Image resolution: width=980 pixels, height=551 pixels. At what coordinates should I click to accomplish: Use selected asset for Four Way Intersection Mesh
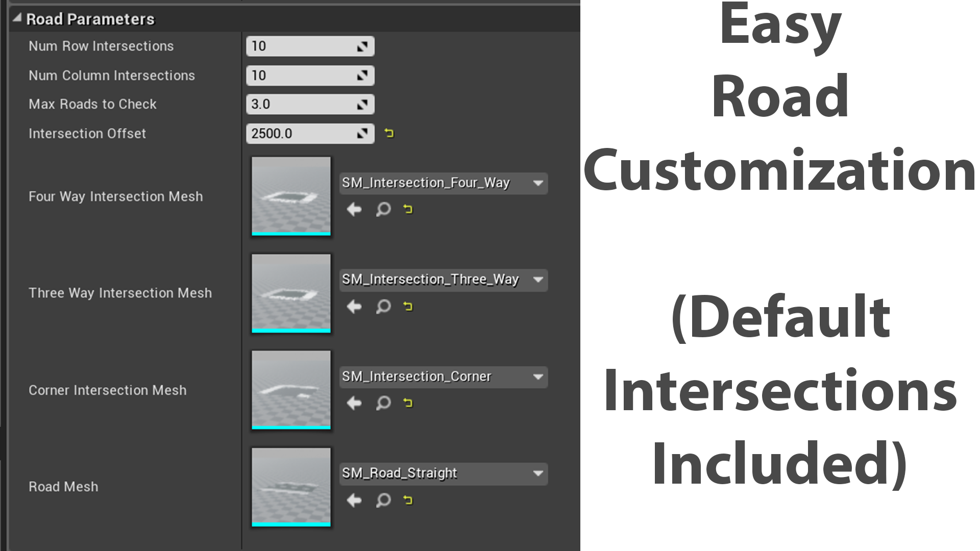[354, 209]
